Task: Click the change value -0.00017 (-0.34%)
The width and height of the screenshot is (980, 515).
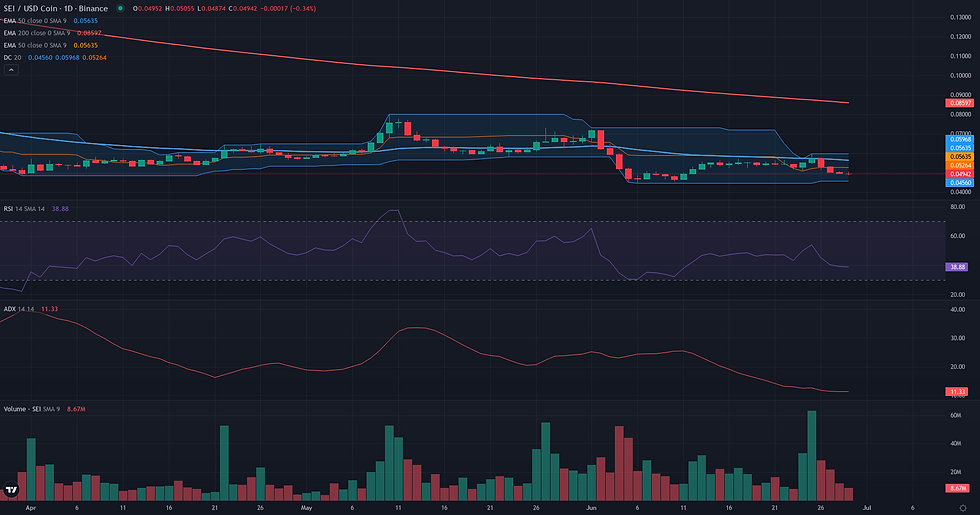Action: pos(288,9)
